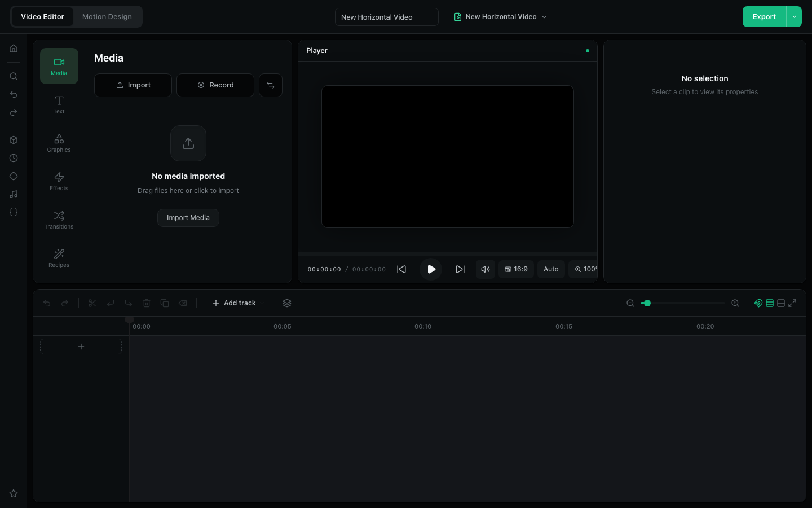The image size is (812, 508).
Task: Open the Export options arrow
Action: (x=794, y=17)
